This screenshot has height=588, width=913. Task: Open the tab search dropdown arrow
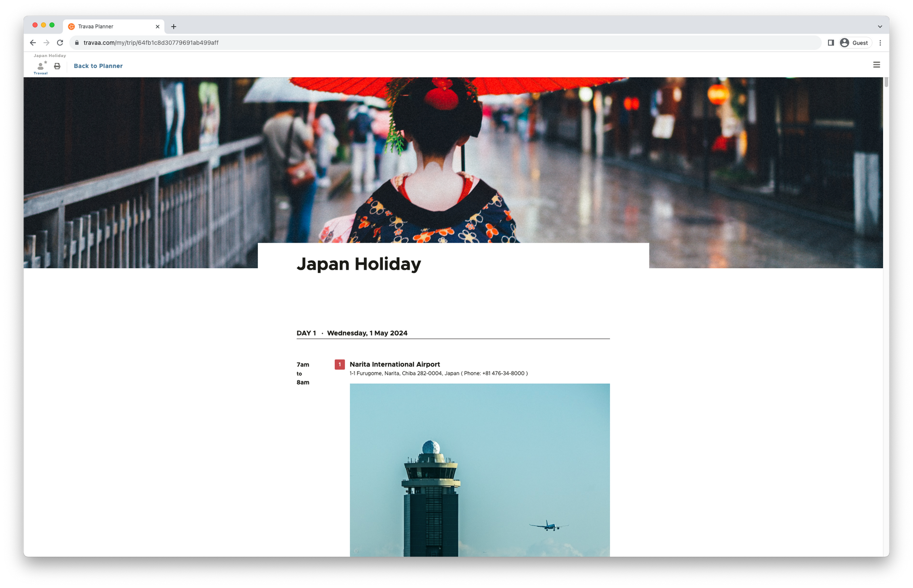tap(879, 27)
